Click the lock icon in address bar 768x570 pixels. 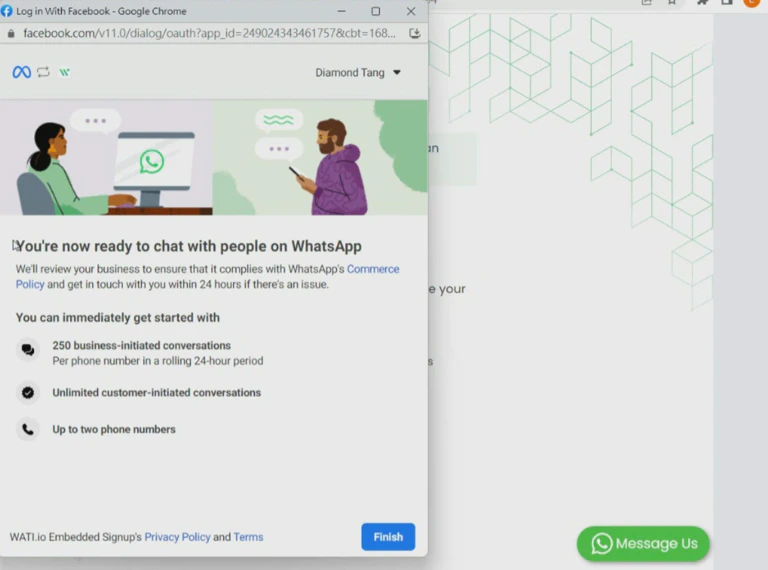(11, 33)
